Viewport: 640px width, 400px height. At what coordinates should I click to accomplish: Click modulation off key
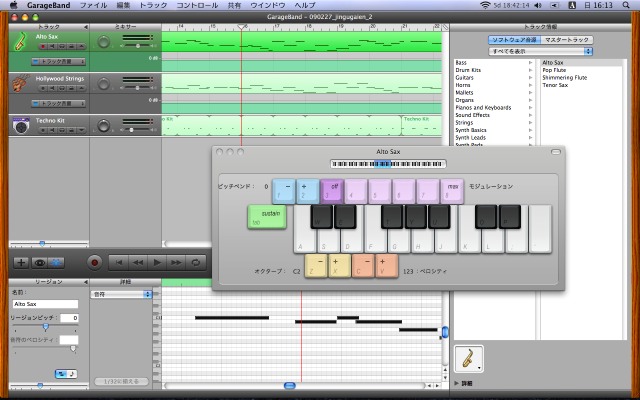tap(332, 191)
